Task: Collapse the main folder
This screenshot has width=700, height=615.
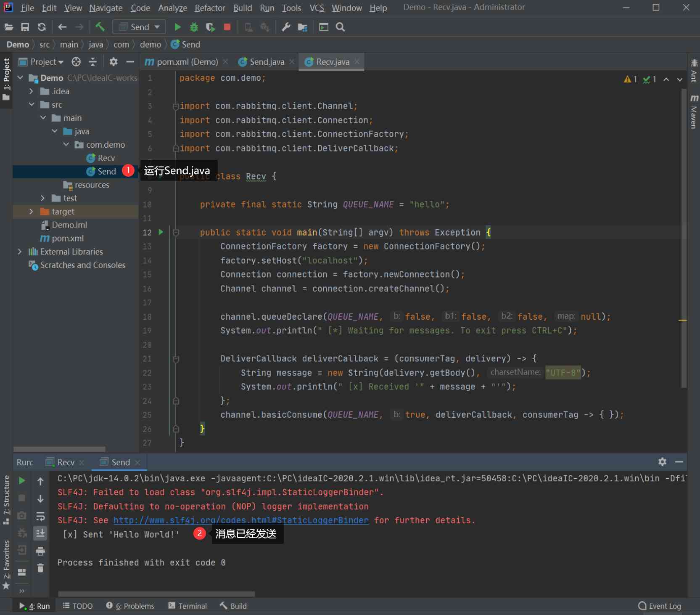Action: [x=43, y=118]
